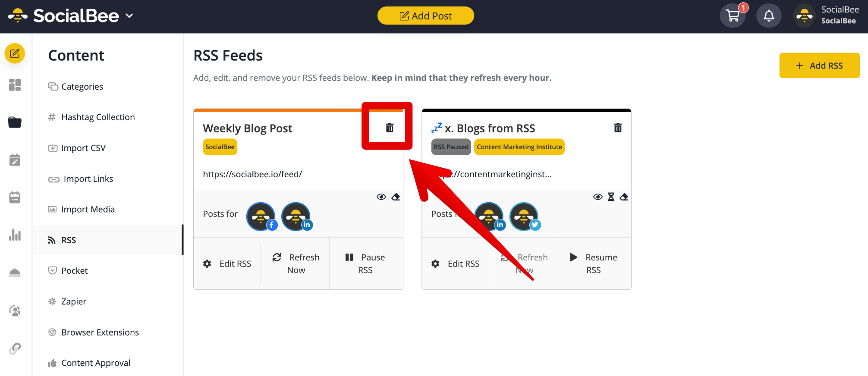The image size is (868, 376).
Task: Expand the SocialBee logo dropdown chevron
Action: click(x=129, y=16)
